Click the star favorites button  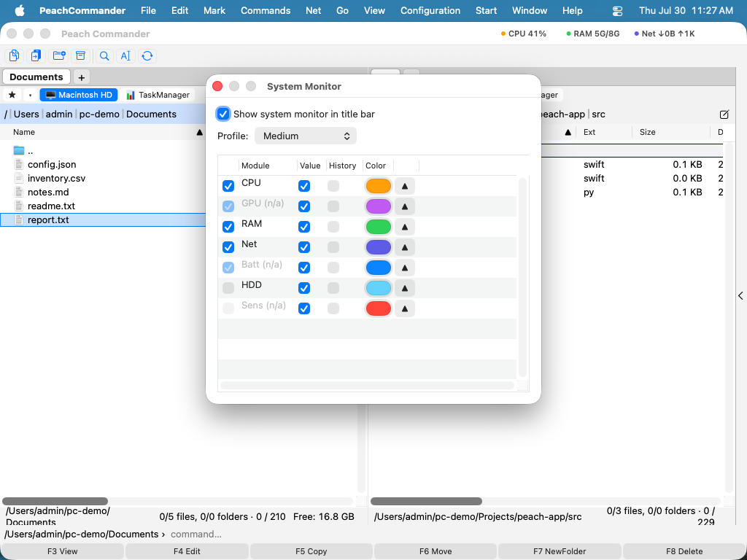pos(12,95)
